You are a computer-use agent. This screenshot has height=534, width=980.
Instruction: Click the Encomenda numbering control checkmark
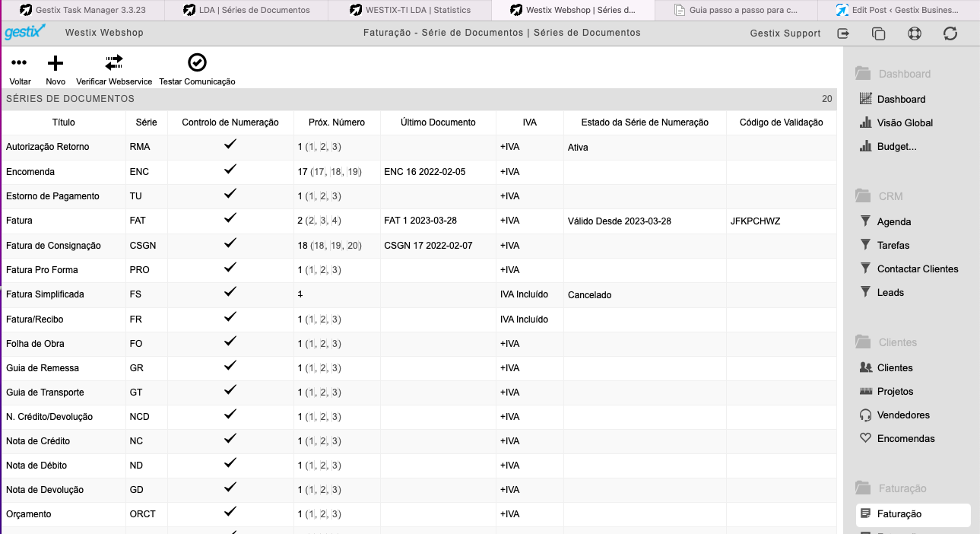pos(230,169)
